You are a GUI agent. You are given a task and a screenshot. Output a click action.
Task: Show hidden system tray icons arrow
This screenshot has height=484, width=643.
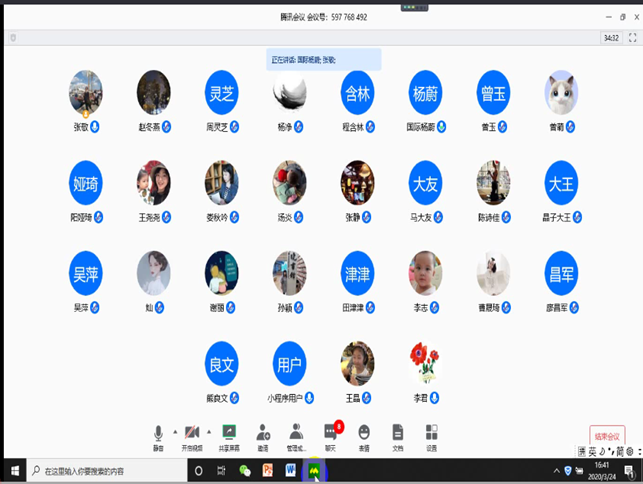556,470
